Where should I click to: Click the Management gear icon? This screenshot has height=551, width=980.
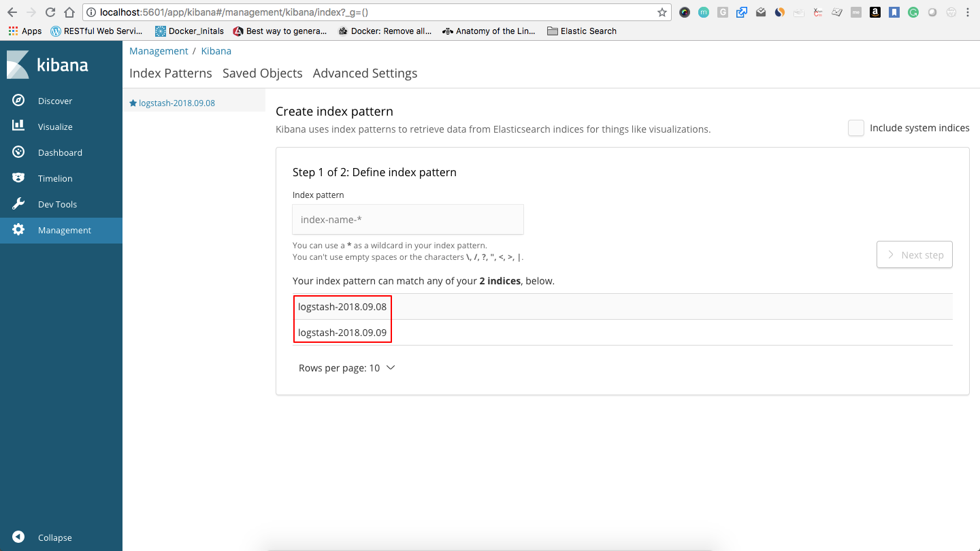click(18, 230)
